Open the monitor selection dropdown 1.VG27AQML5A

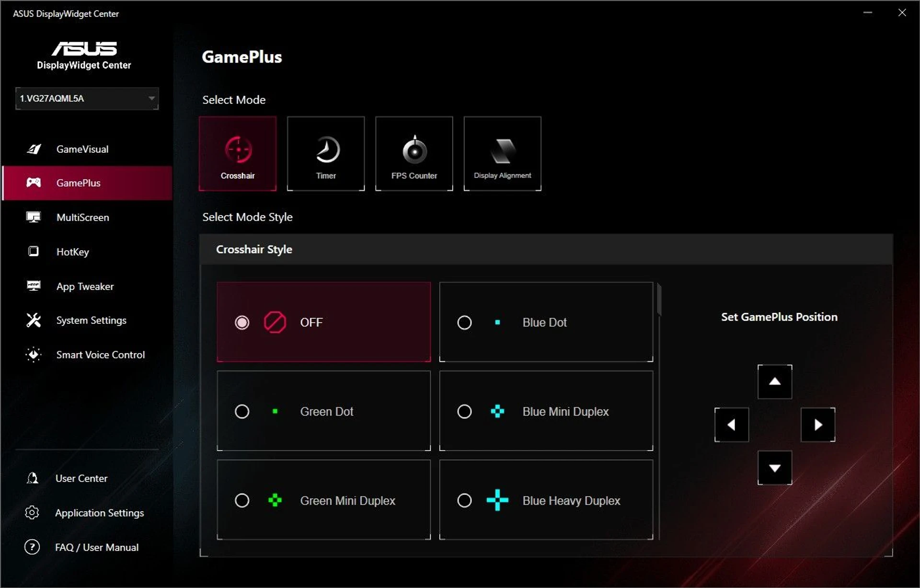click(x=87, y=98)
